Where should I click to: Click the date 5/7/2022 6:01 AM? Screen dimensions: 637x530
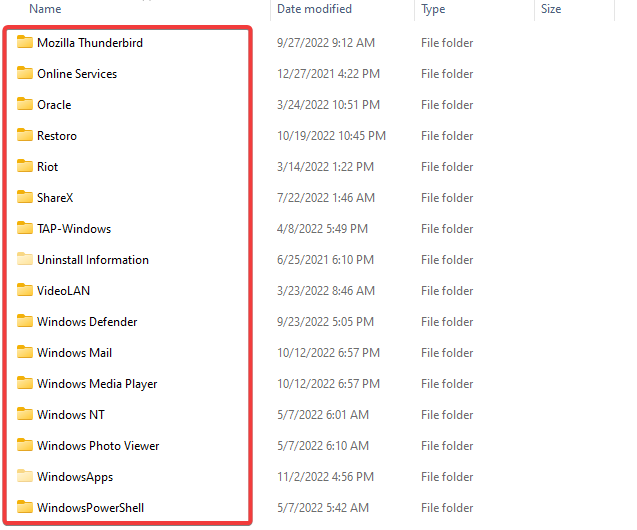(323, 415)
